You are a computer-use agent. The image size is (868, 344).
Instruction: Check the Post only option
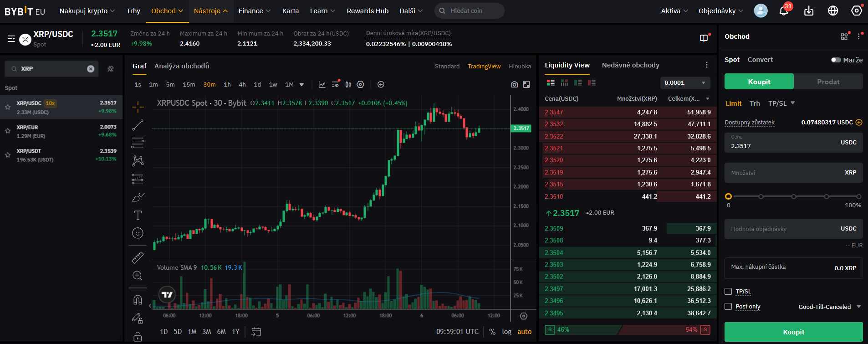point(728,307)
